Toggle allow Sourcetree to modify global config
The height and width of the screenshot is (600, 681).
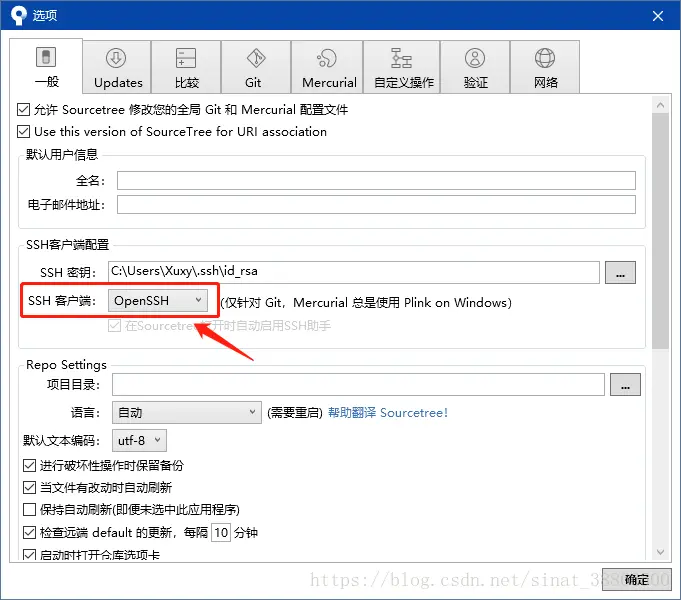click(x=23, y=109)
